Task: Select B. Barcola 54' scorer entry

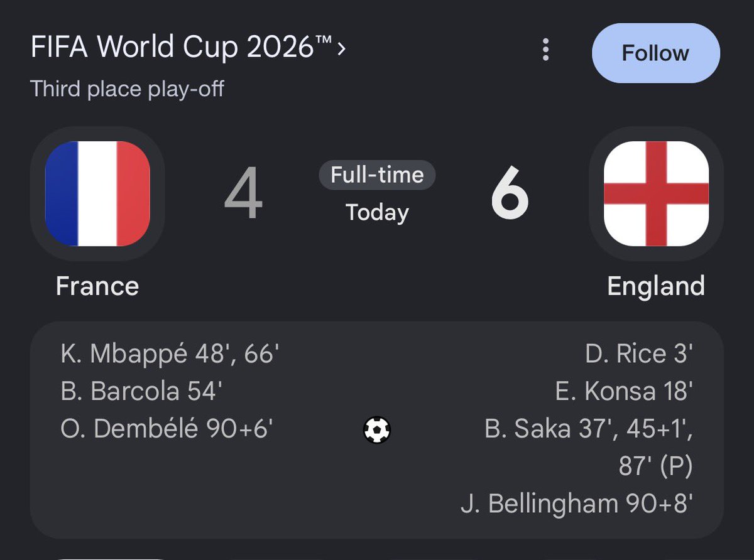Action: click(141, 392)
